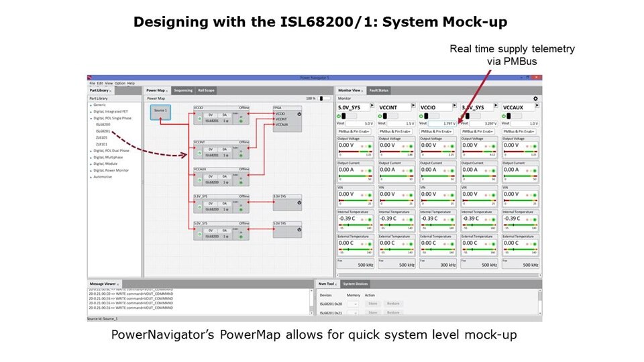
Task: Expand Digital, Power Monitor category
Action: click(91, 170)
